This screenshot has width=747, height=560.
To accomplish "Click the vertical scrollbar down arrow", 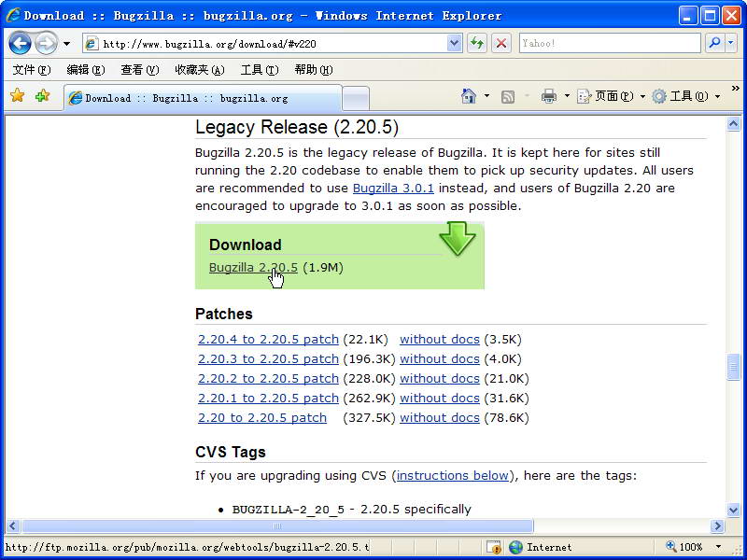I will click(733, 510).
